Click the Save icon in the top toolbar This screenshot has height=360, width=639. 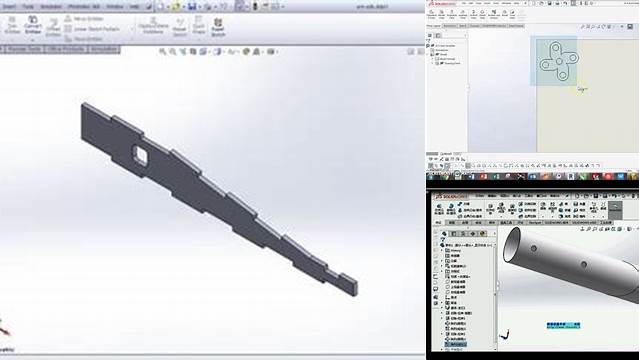(x=192, y=6)
